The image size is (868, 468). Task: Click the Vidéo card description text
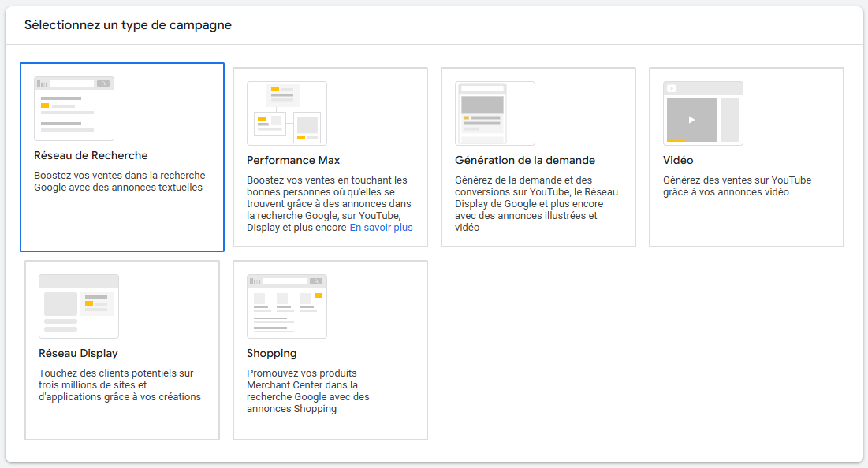click(736, 186)
